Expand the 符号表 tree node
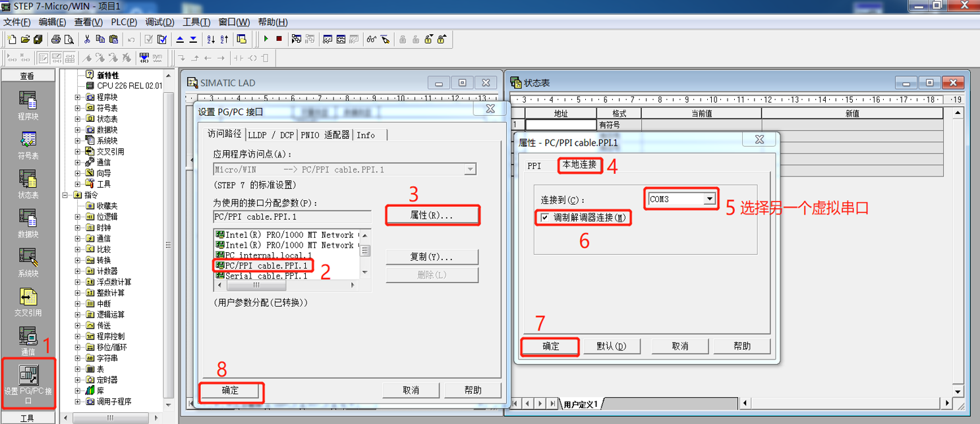Viewport: 980px width, 424px height. [x=78, y=108]
